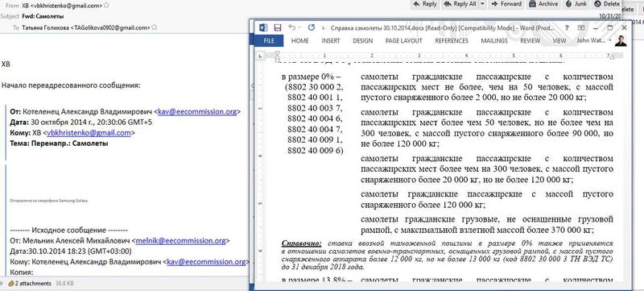Image resolution: width=644 pixels, height=291 pixels.
Task: Reply to the email message
Action: tap(425, 4)
